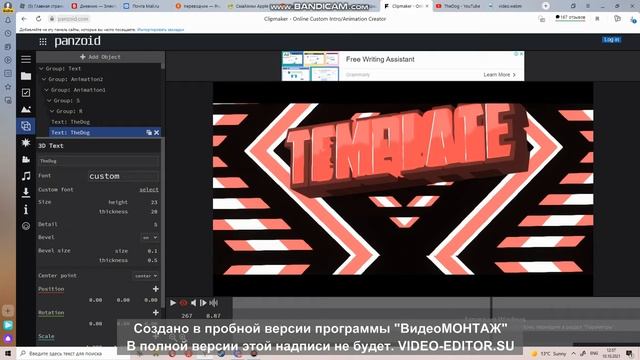
Task: Collapse Group: Animation1 tree node
Action: (x=47, y=90)
